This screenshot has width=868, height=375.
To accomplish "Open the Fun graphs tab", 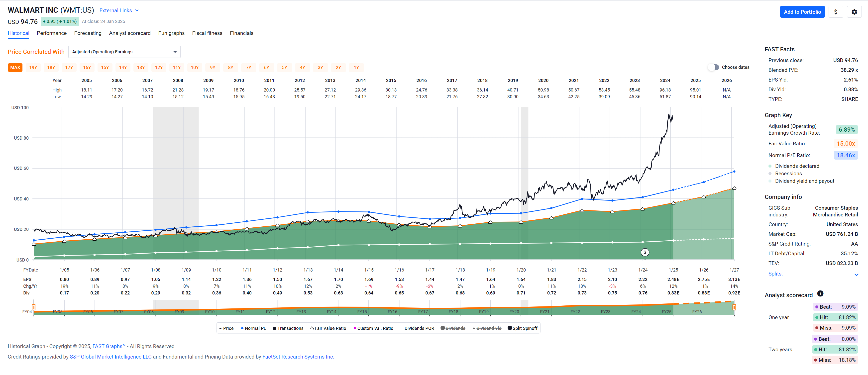I will point(171,33).
